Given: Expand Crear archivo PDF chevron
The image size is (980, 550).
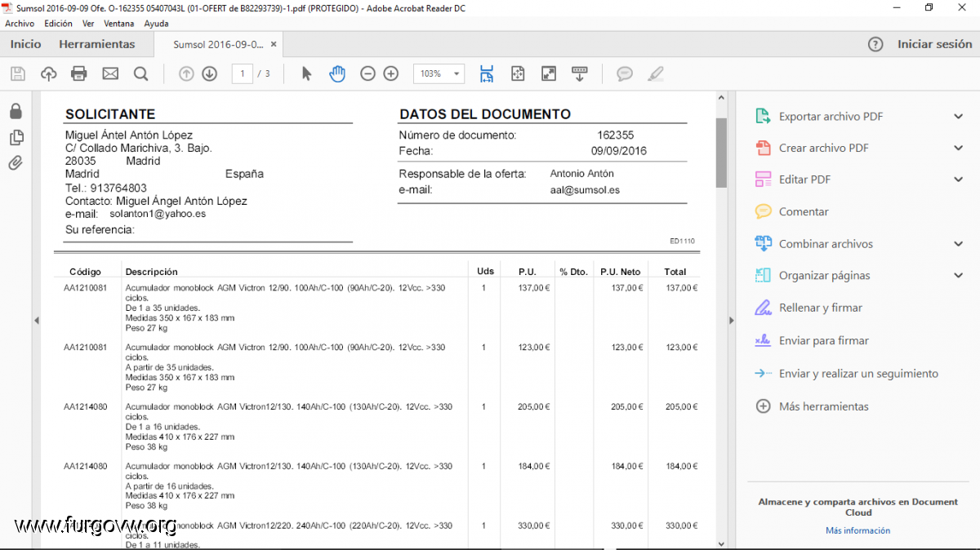Looking at the screenshot, I should [959, 148].
